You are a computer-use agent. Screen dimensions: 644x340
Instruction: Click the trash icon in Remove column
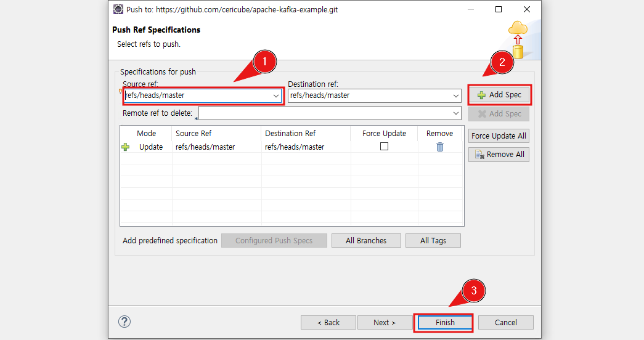(440, 147)
